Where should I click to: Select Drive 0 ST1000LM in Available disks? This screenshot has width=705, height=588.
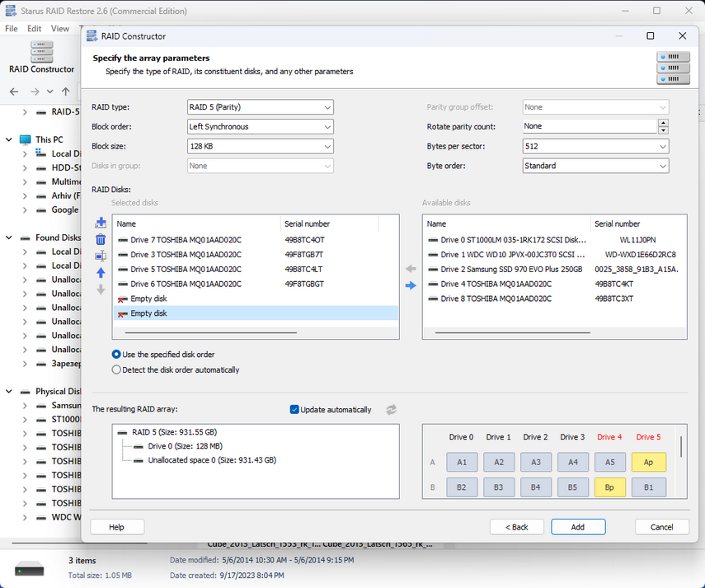tap(554, 240)
